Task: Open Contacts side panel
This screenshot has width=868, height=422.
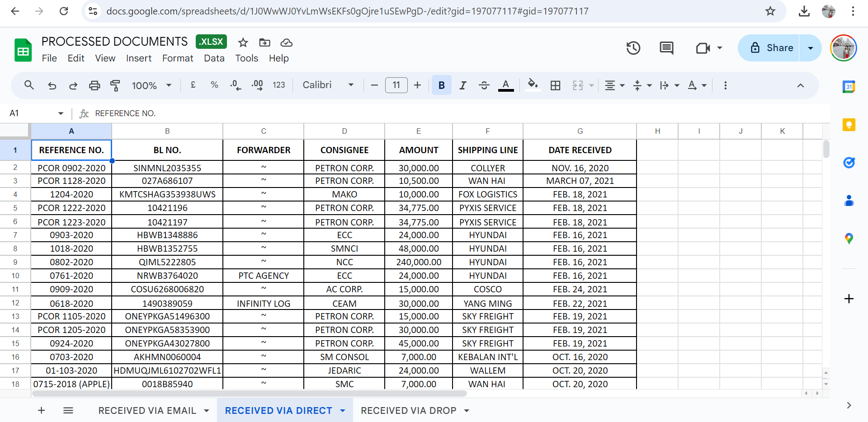Action: tap(849, 200)
